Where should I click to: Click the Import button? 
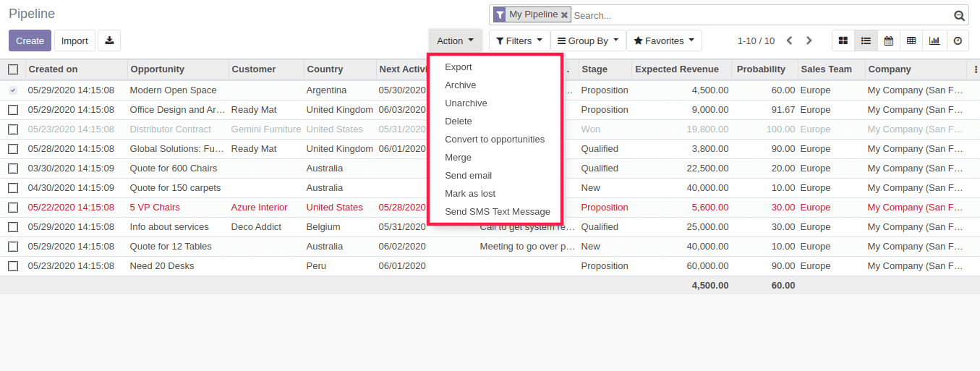74,40
